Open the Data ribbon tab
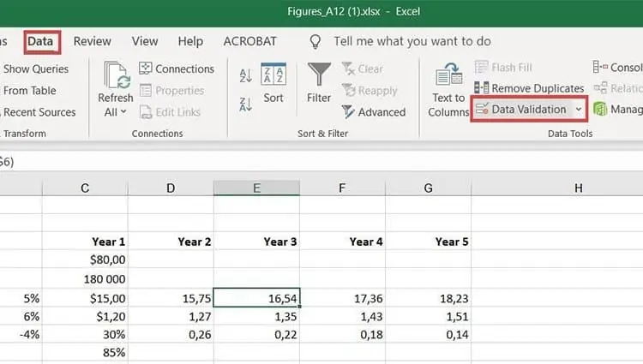This screenshot has width=643, height=364. 40,41
